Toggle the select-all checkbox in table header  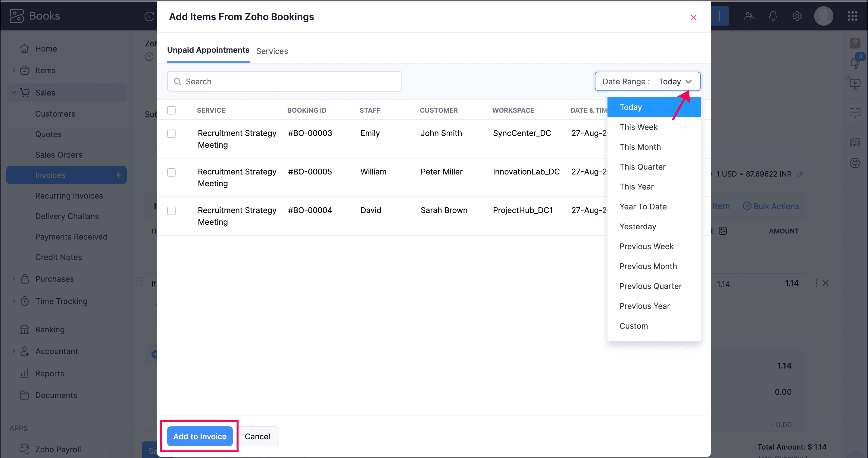click(x=171, y=110)
